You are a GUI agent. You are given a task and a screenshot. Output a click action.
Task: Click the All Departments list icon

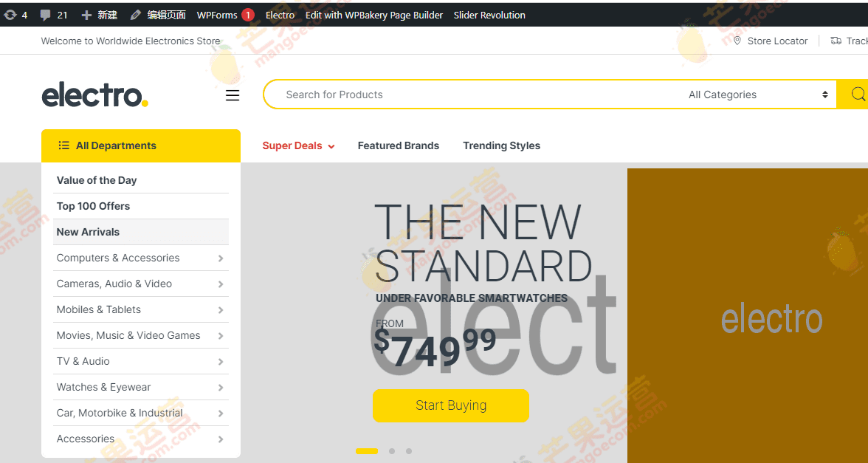coord(63,145)
